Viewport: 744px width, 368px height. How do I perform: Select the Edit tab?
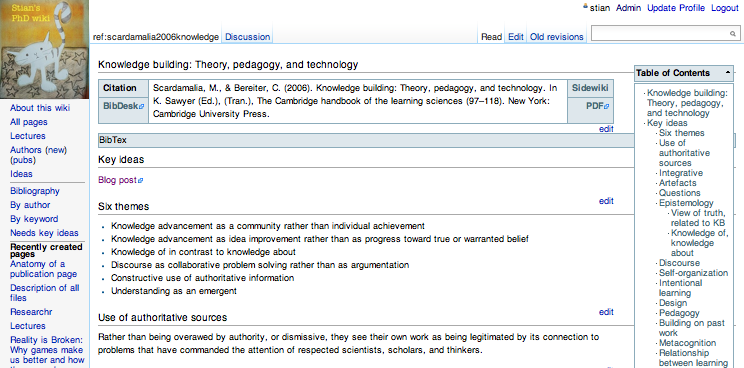516,37
